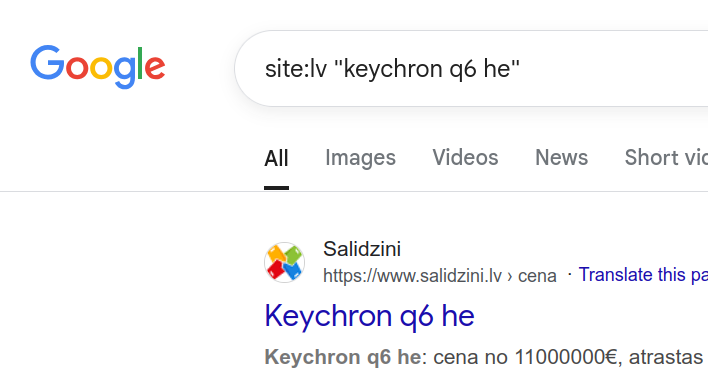Click the site:lv text in search field
708x378 pixels.
click(x=296, y=69)
